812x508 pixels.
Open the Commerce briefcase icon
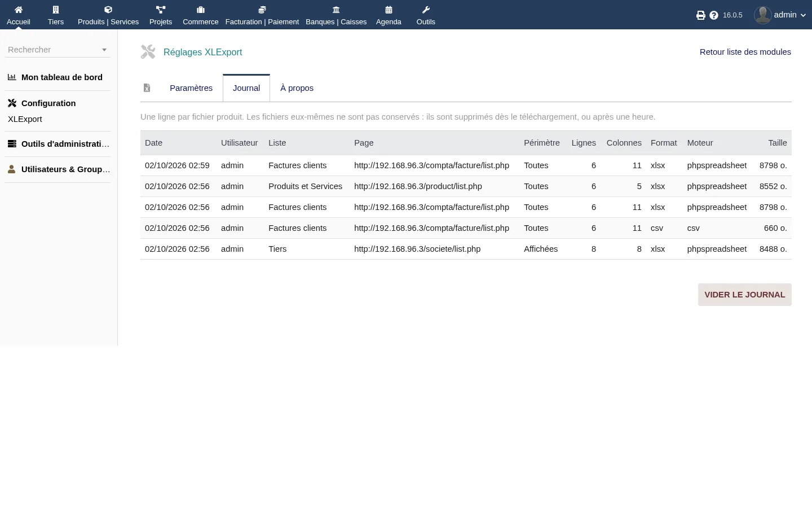click(x=201, y=10)
